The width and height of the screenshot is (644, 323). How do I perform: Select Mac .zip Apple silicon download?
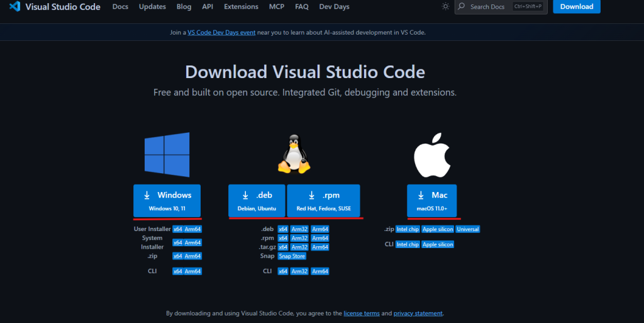tap(438, 229)
